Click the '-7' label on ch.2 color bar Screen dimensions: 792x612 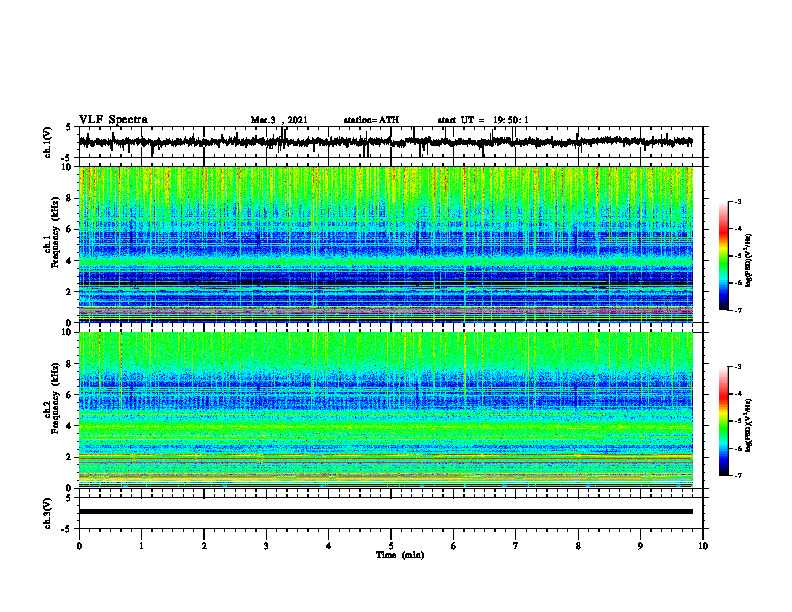point(738,475)
